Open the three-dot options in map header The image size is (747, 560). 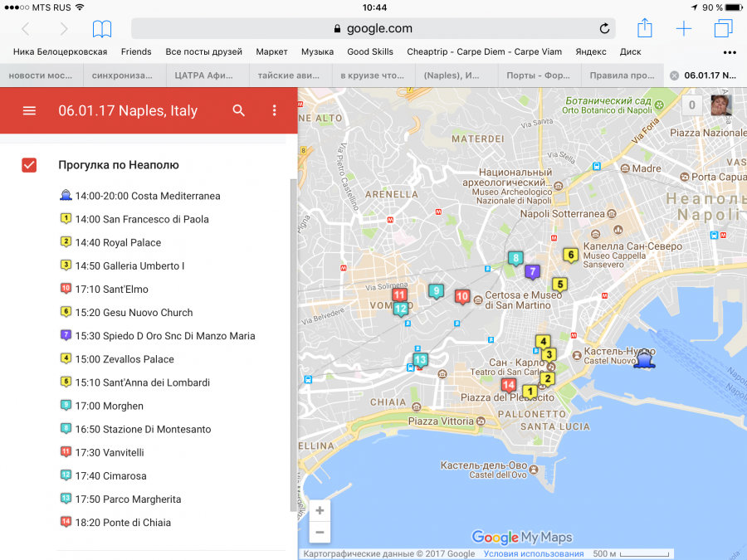pos(275,110)
